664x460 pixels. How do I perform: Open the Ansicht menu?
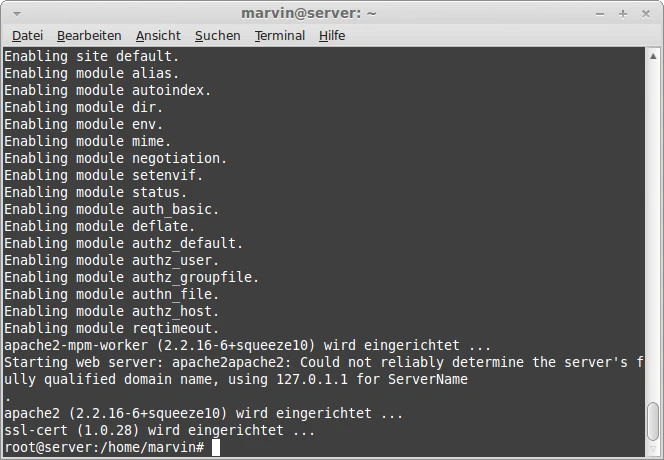click(x=158, y=36)
